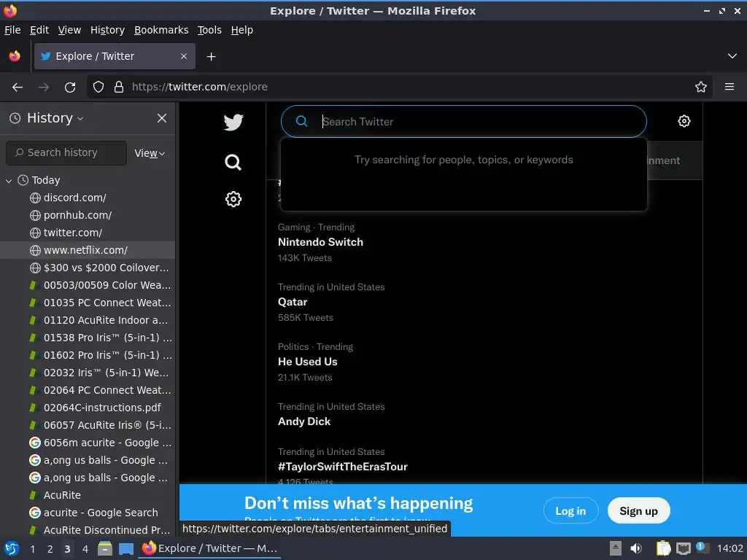Image resolution: width=747 pixels, height=560 pixels.
Task: Open the File menu
Action: [12, 30]
